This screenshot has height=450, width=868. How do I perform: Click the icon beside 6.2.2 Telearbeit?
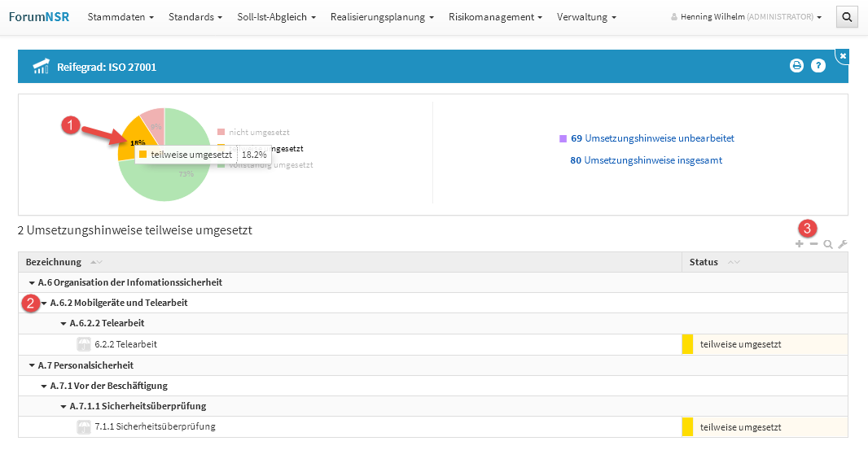(x=83, y=344)
